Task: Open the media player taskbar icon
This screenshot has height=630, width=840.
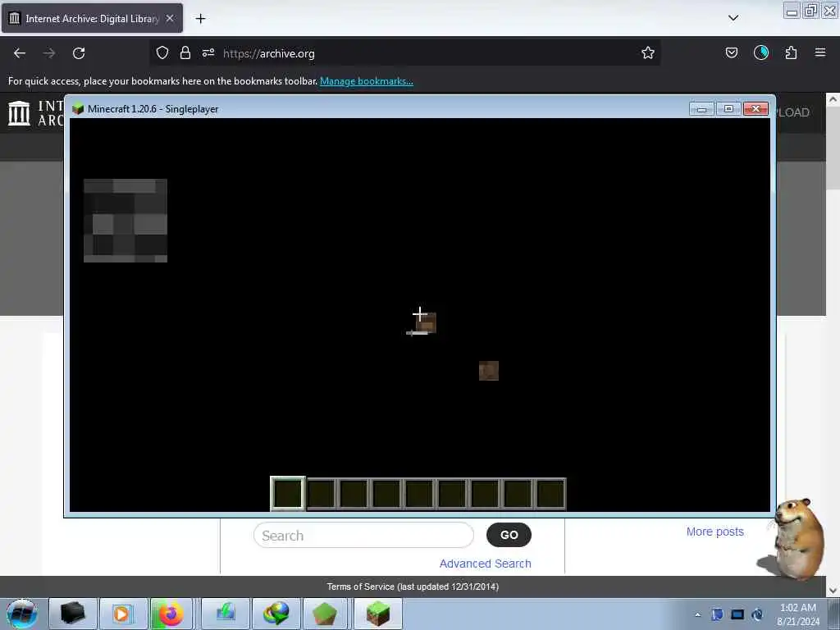Action: 123,614
